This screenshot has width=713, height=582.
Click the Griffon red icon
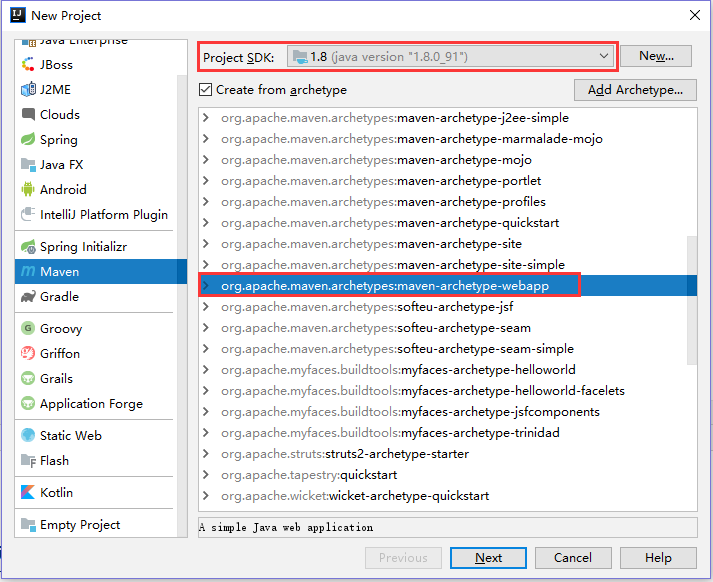pyautogui.click(x=28, y=353)
